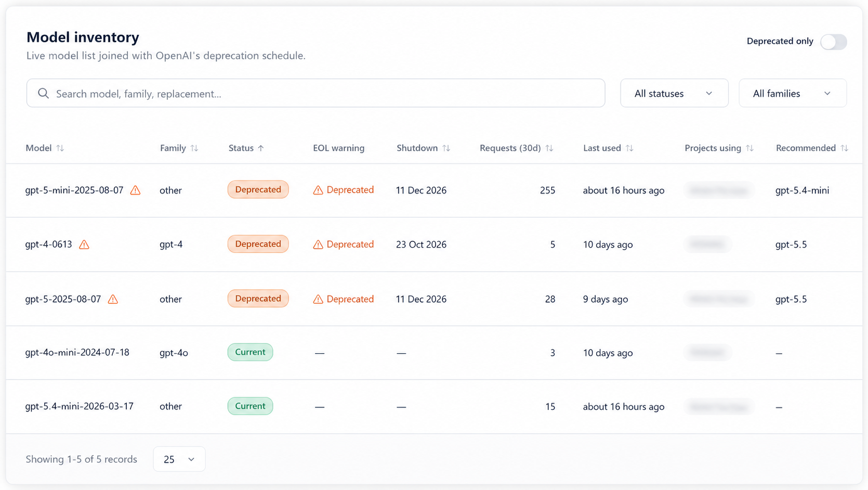Sort by Family column arrows
The width and height of the screenshot is (868, 490).
pos(194,148)
